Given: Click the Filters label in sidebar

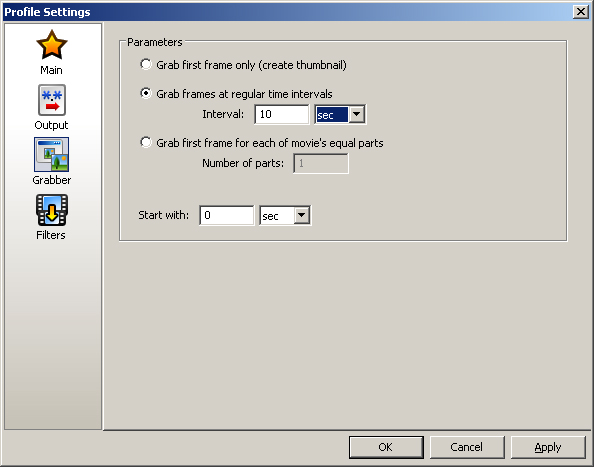Looking at the screenshot, I should [x=51, y=235].
